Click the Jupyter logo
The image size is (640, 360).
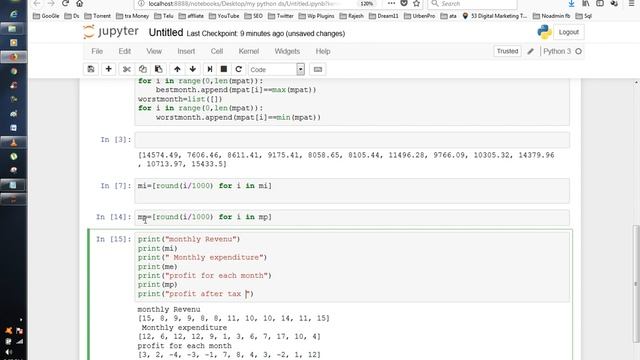[111, 32]
